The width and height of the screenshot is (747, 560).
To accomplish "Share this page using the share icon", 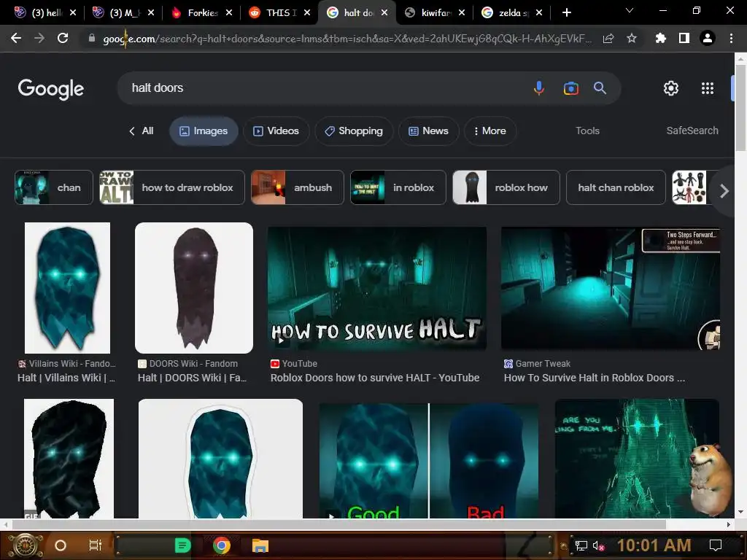I will point(608,38).
